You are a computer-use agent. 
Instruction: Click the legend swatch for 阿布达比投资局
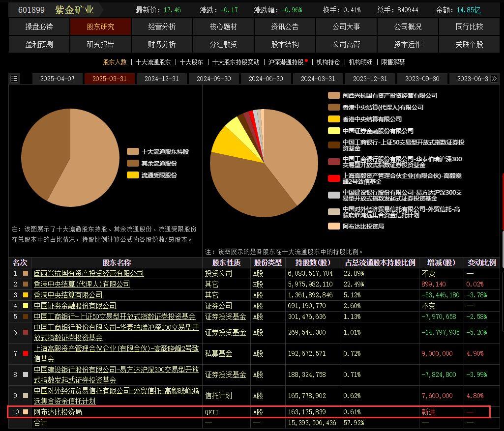(x=333, y=226)
